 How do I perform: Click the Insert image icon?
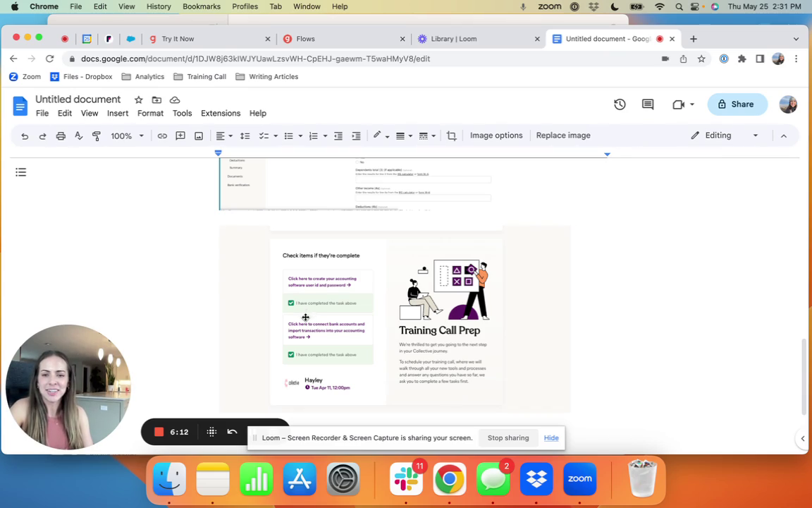pyautogui.click(x=198, y=135)
